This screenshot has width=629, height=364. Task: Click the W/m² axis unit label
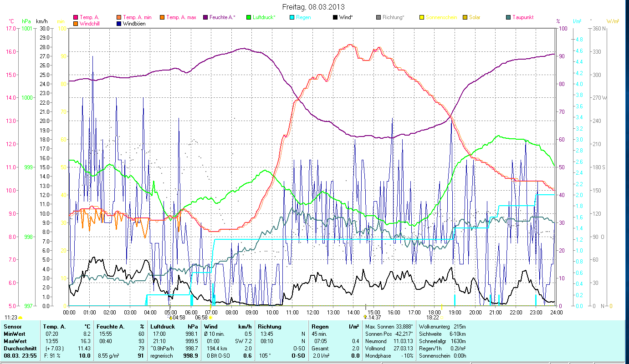click(613, 21)
